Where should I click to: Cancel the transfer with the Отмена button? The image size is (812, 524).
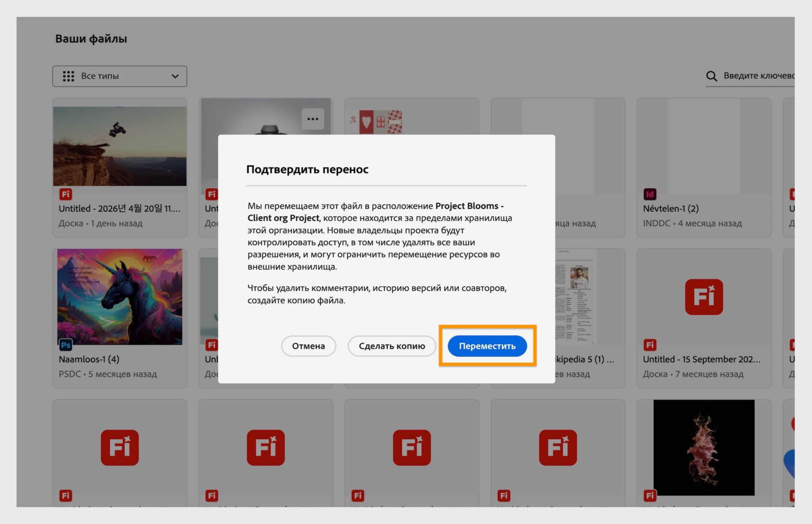308,346
